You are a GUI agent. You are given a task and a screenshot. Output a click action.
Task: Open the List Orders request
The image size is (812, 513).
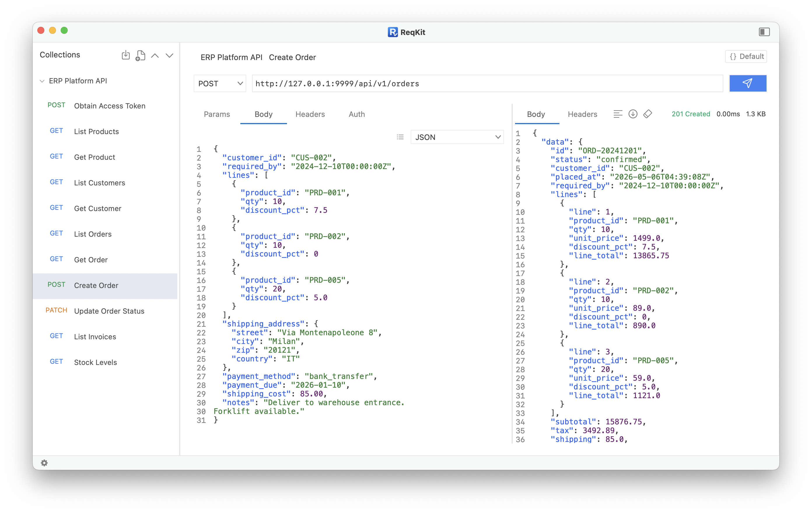105,234
